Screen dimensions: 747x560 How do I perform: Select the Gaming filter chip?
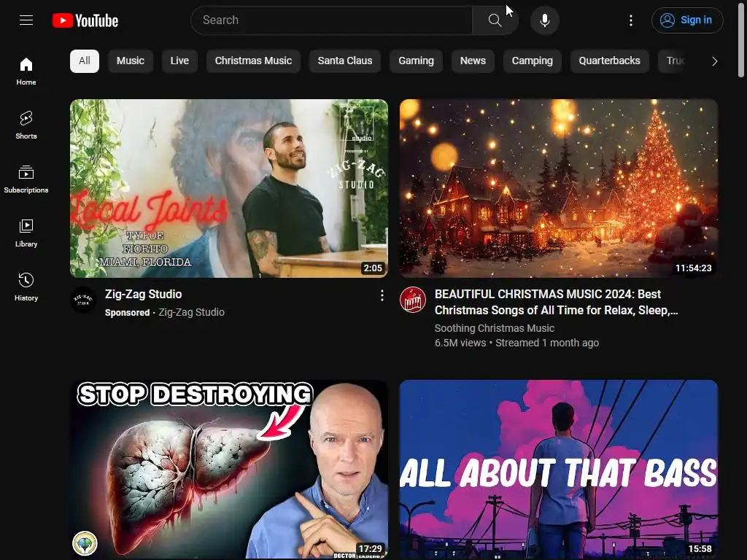(416, 61)
